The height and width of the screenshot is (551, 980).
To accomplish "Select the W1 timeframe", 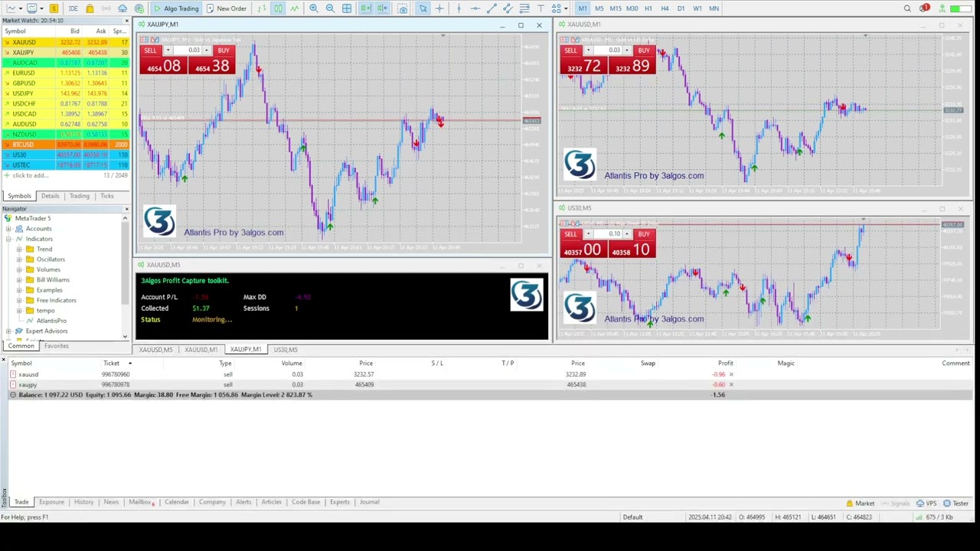I will 697,8.
